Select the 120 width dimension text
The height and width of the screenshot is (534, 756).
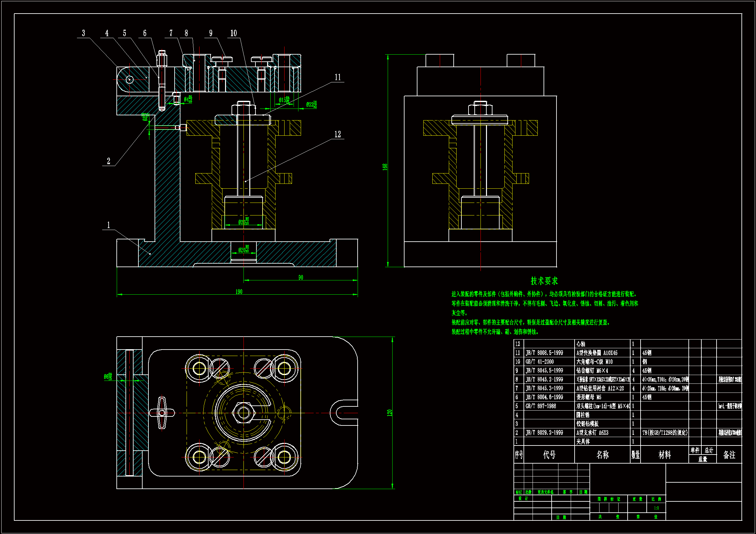(389, 413)
